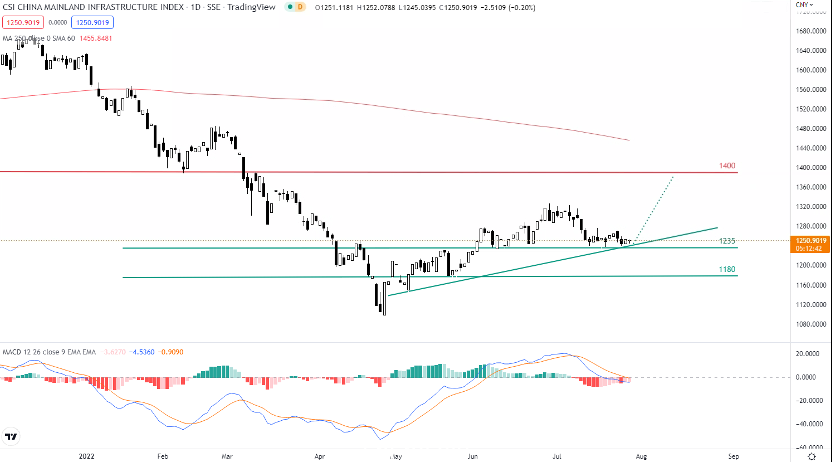Click the 1080.0000 price axis label
Viewport: 832px width, 462px height.
point(812,324)
